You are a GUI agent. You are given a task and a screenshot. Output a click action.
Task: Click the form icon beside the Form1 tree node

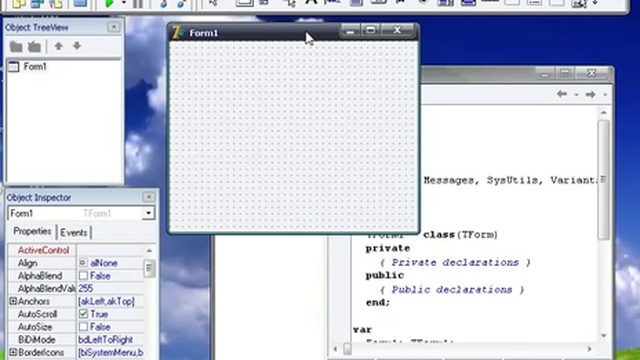(13, 67)
